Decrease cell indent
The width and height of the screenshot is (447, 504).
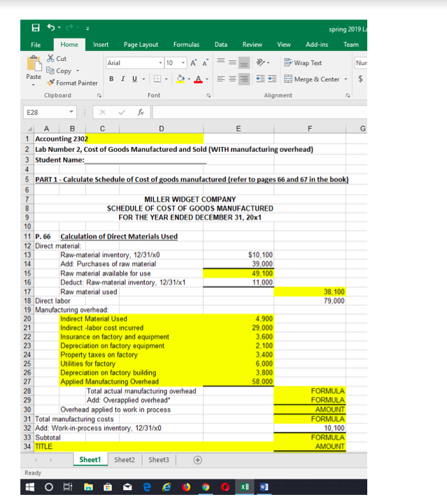click(x=260, y=79)
